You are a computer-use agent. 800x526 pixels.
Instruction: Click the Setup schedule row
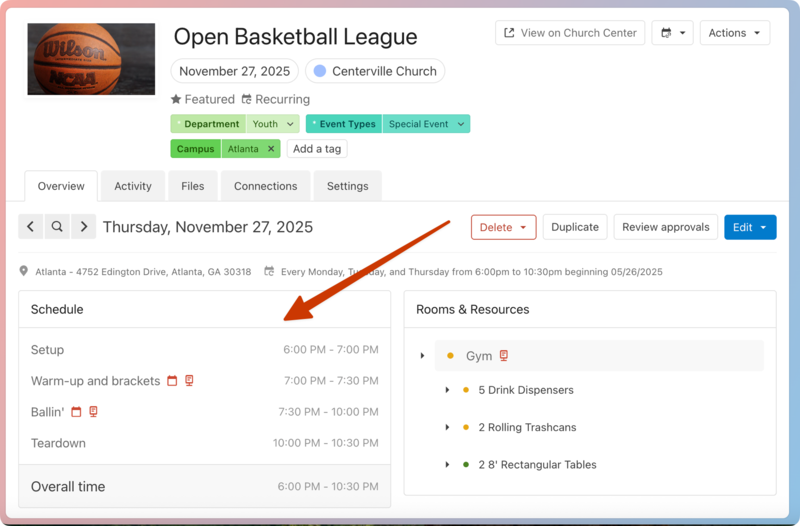pyautogui.click(x=205, y=349)
